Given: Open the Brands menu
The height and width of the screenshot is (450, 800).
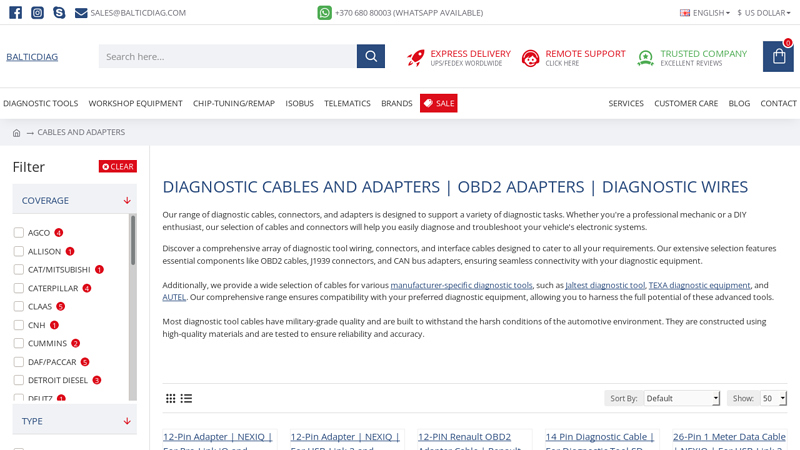Looking at the screenshot, I should [396, 103].
